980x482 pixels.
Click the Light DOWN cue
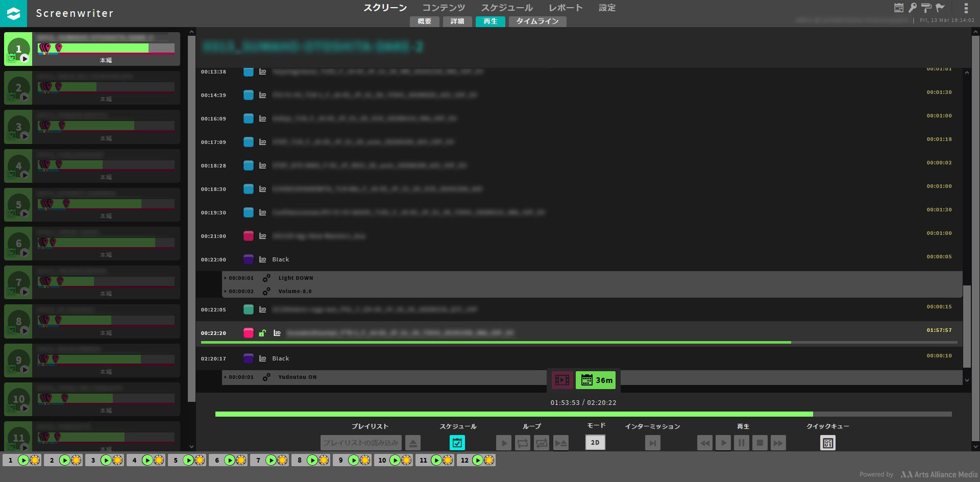(x=296, y=278)
